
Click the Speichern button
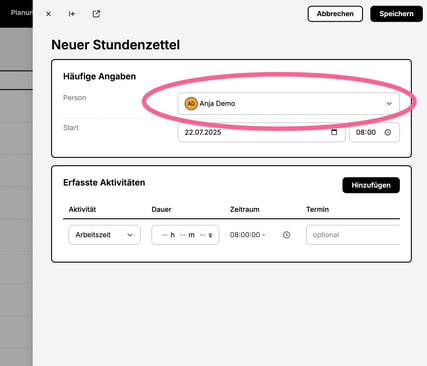[x=396, y=14]
